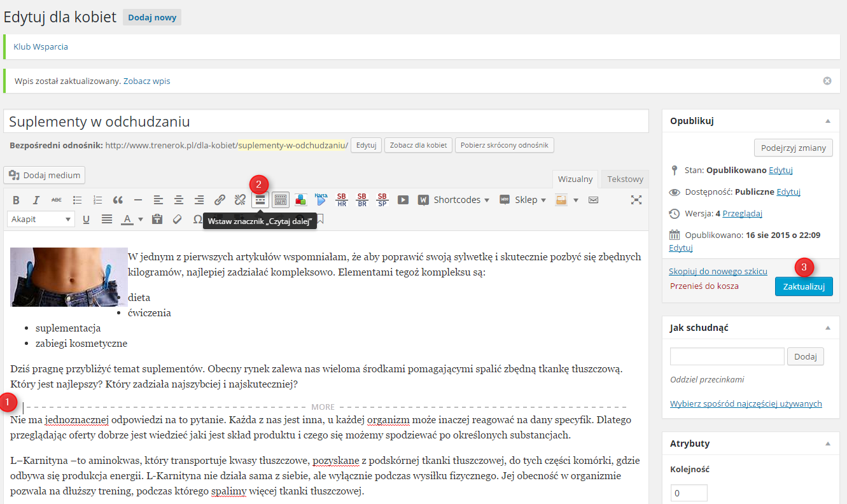Align text left

158,200
